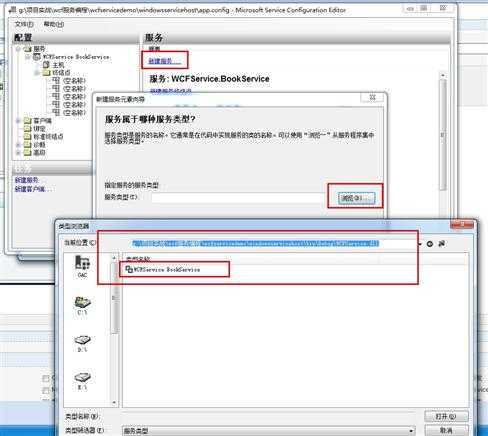This screenshot has height=436, width=488.
Task: Select the 终结点 folder icon
Action: 47,72
